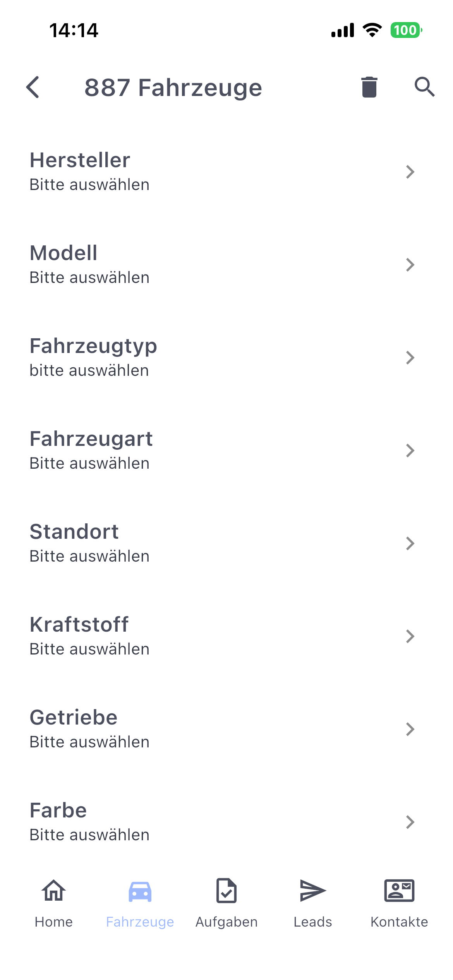The height and width of the screenshot is (980, 453).
Task: Tap the back arrow icon
Action: pos(33,87)
